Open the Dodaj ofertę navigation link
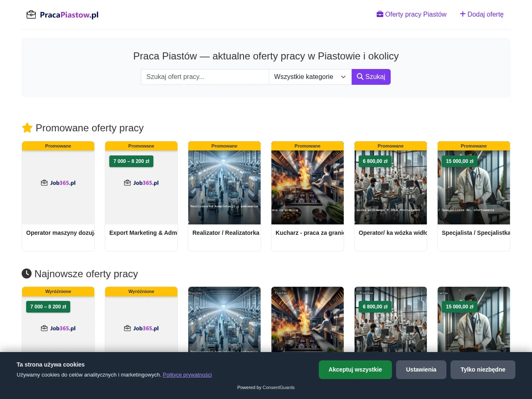532x399 pixels. click(482, 14)
